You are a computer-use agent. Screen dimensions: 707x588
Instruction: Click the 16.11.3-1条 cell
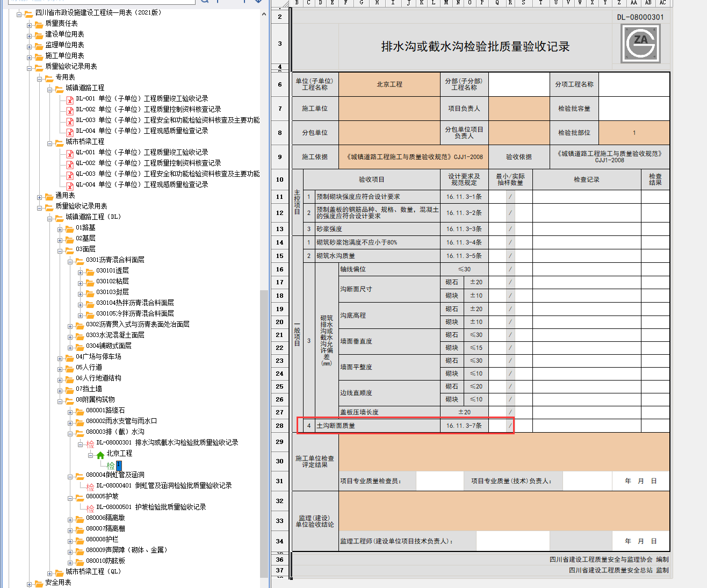tap(464, 197)
